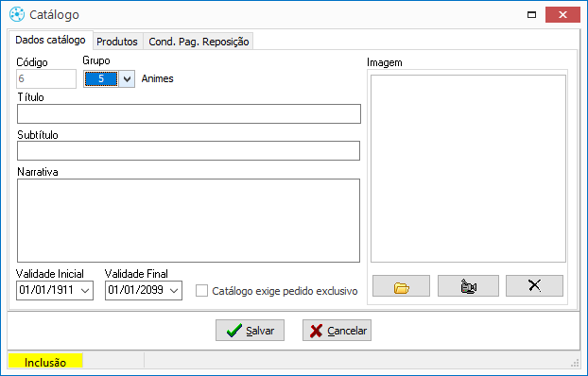Enable Catálogo exige pedido exclusivo checkbox

[201, 291]
